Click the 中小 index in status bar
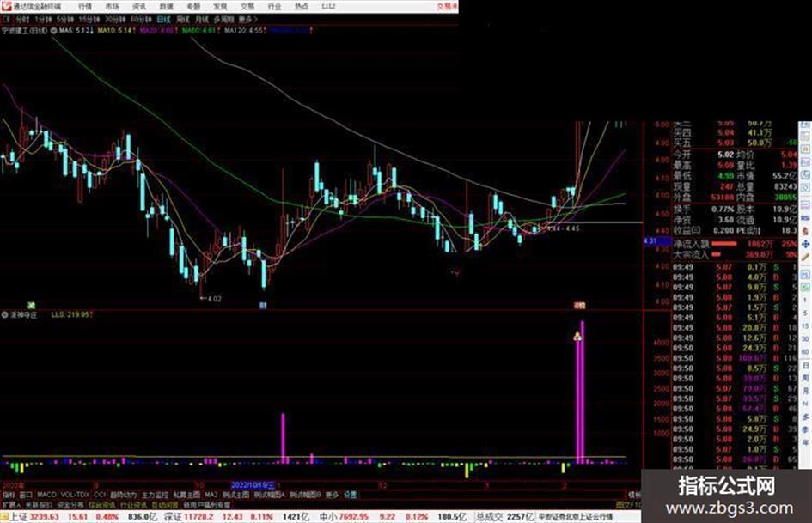812x523 pixels. pos(327,517)
